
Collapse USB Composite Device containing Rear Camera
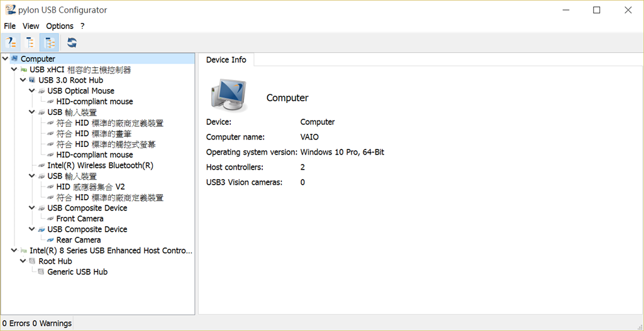32,229
